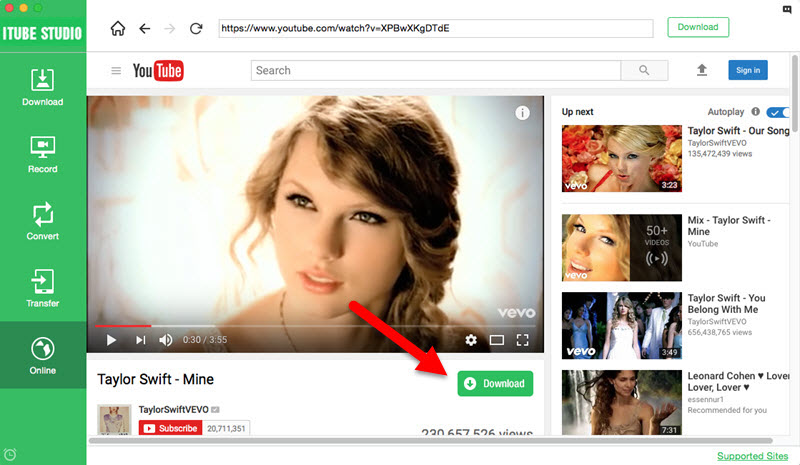This screenshot has width=800, height=465.
Task: Open the TaylorSwiftVEVO channel name
Action: pyautogui.click(x=173, y=409)
